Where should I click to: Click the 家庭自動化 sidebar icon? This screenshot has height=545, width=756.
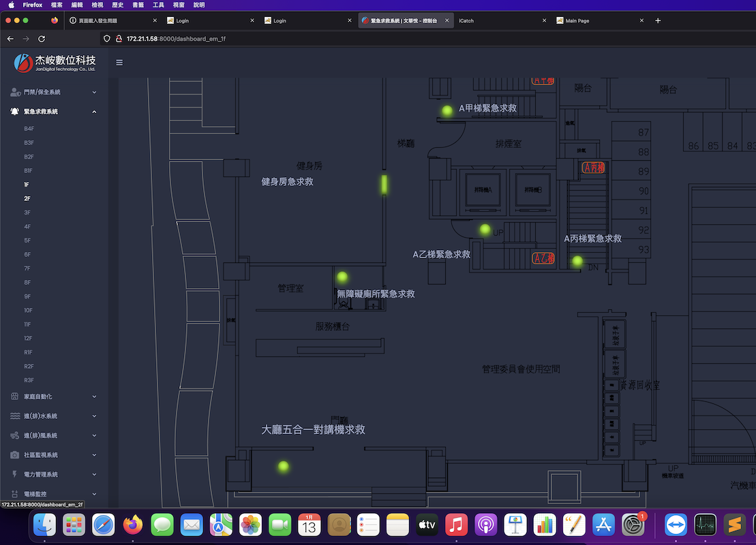[15, 396]
